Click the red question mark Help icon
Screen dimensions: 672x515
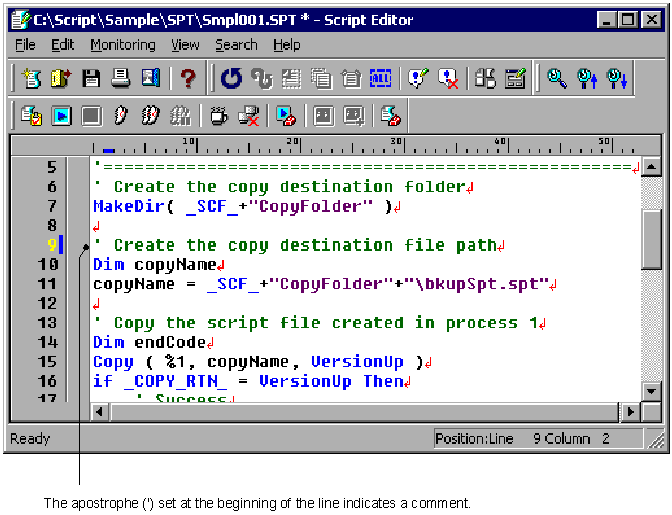tap(188, 78)
